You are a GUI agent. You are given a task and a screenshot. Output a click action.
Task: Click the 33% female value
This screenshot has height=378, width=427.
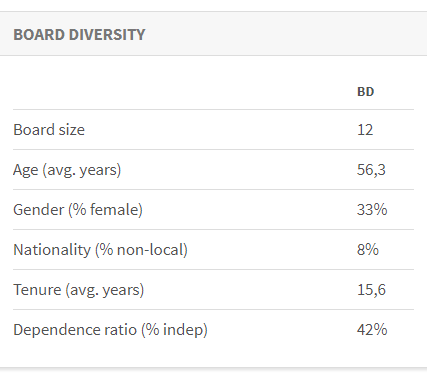(x=372, y=210)
